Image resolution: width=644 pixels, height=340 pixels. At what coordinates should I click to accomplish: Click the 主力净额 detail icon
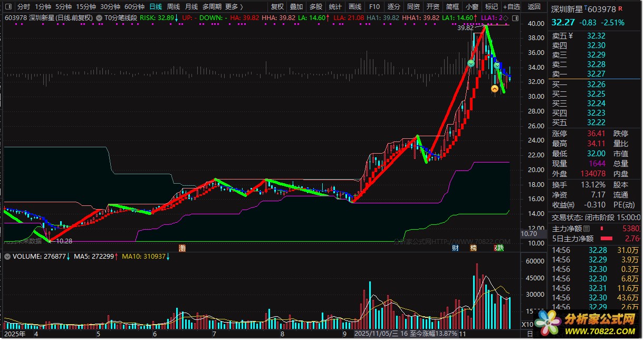point(587,229)
